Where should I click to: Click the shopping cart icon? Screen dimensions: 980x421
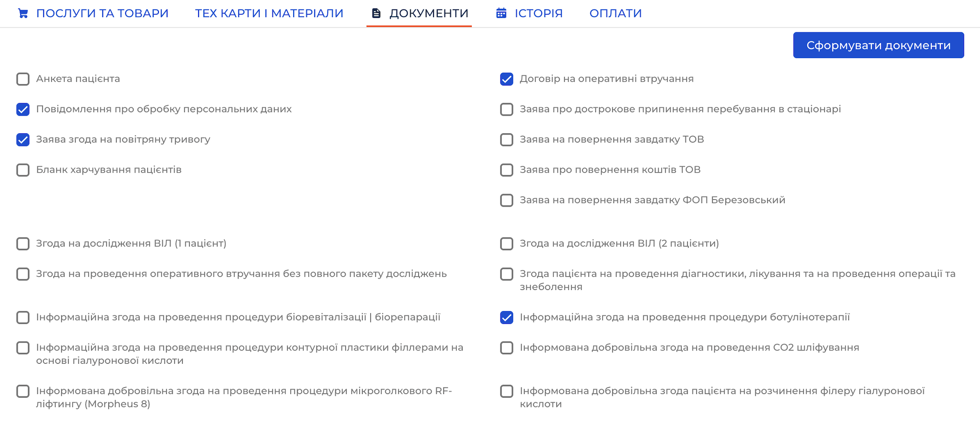point(23,13)
